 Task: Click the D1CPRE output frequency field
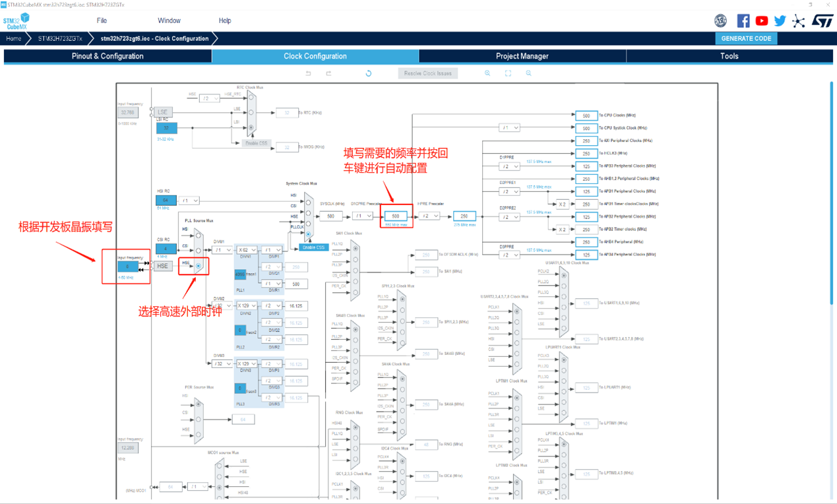tap(396, 216)
